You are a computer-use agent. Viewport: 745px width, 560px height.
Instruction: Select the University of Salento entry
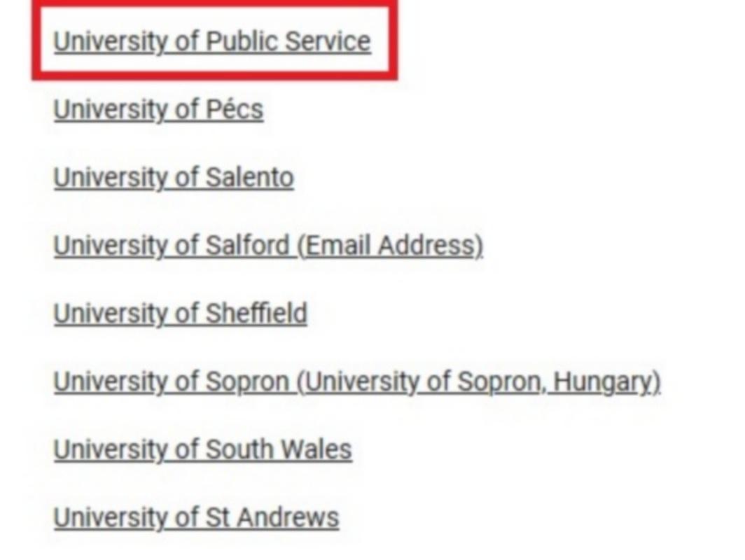point(173,178)
